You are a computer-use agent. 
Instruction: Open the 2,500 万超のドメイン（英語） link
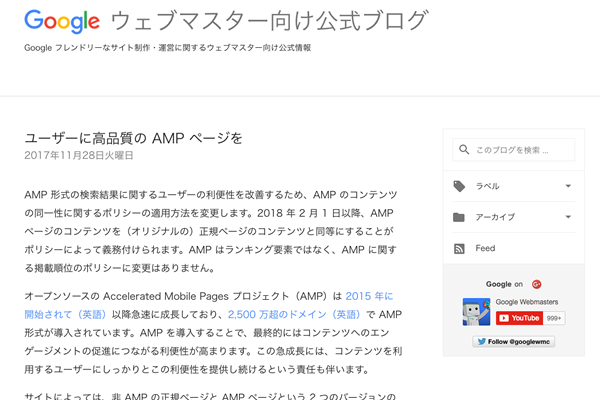coord(294,314)
